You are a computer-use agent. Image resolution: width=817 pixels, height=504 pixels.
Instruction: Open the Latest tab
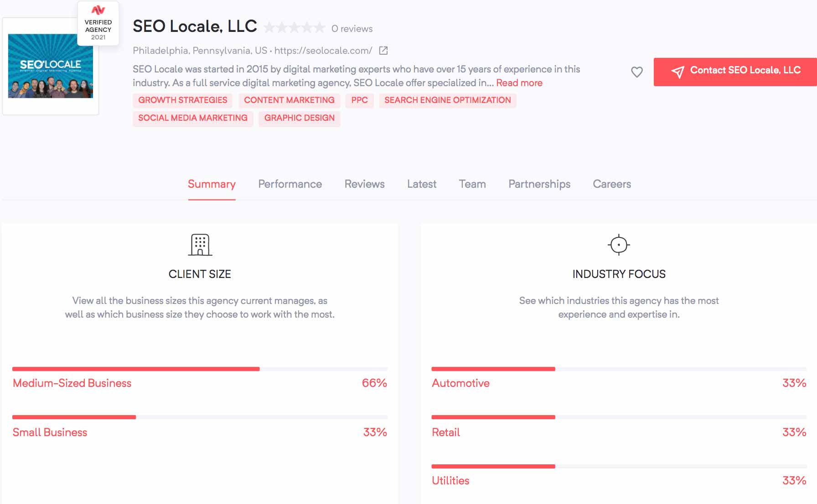click(x=422, y=184)
